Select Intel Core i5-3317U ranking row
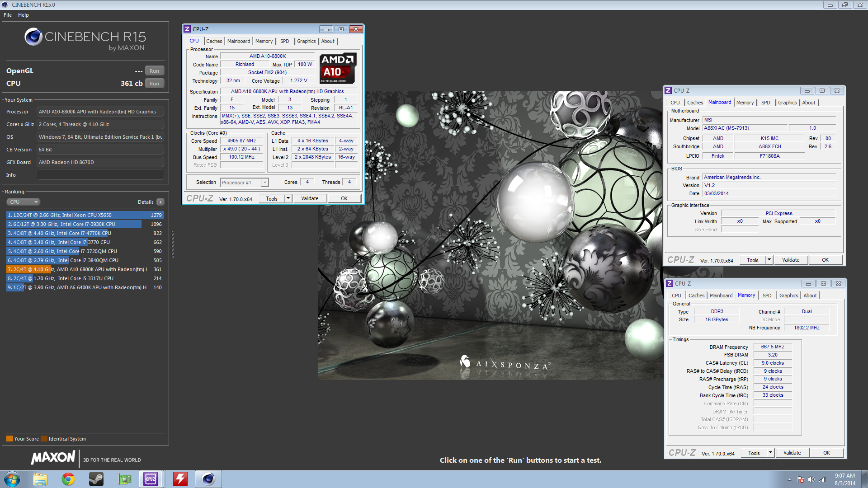Screen dimensions: 868x488 click(85, 278)
